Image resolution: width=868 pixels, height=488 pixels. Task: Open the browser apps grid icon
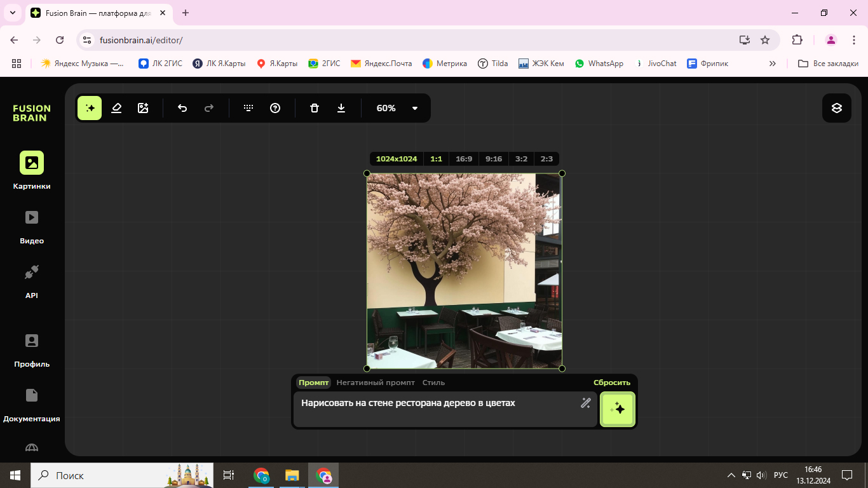click(x=17, y=64)
